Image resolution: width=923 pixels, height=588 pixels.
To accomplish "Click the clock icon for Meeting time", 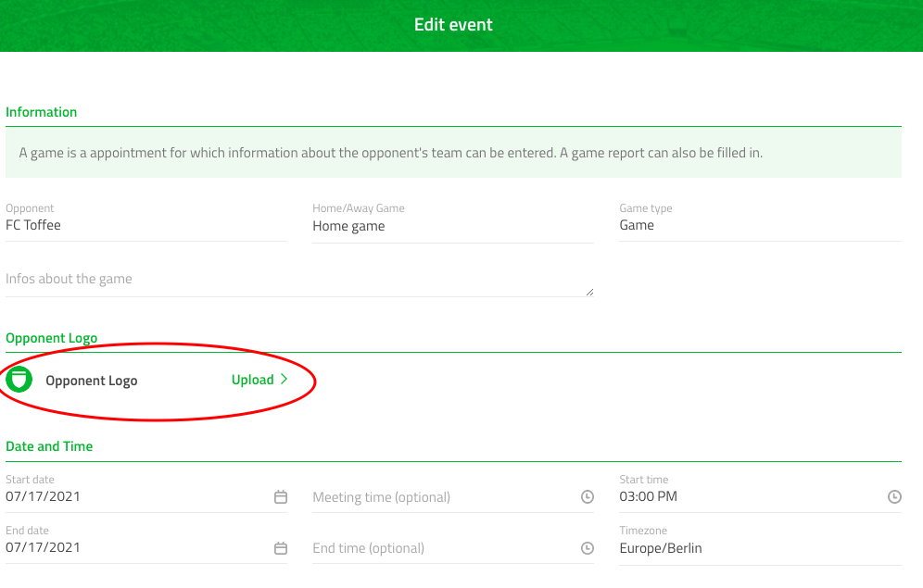I will 587,496.
